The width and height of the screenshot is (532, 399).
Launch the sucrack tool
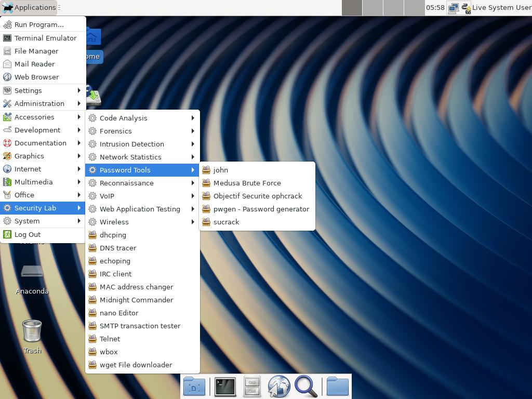(258, 222)
